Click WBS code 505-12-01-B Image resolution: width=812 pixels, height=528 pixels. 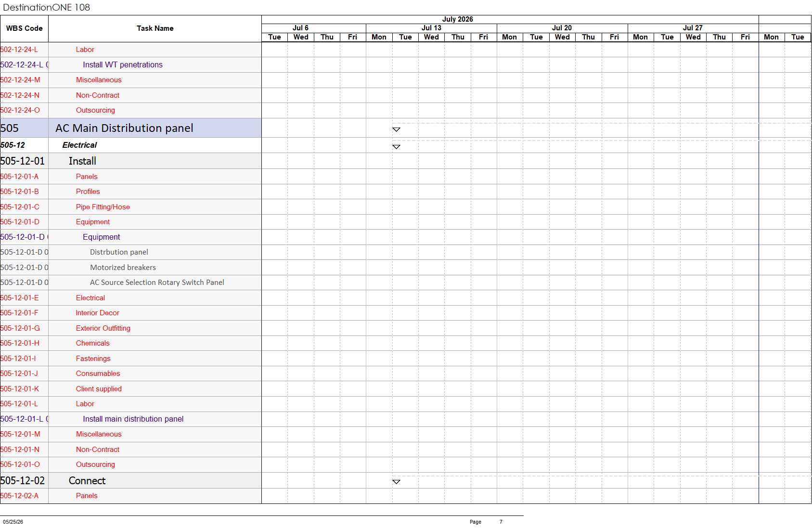20,192
